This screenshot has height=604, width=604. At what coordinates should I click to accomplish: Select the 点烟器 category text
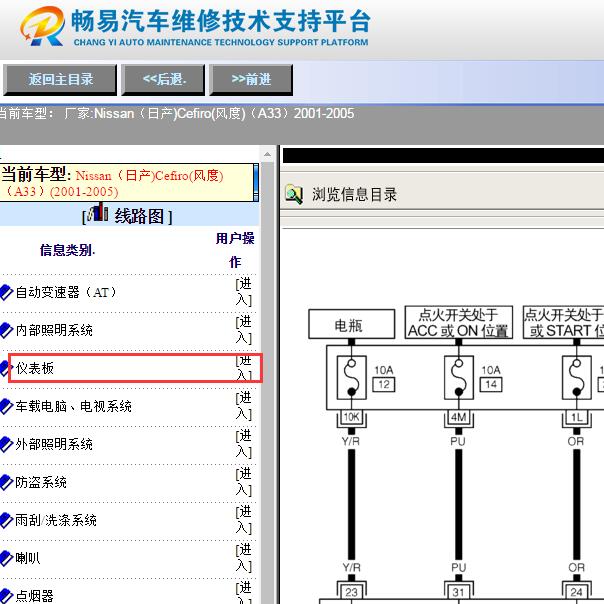(34, 596)
